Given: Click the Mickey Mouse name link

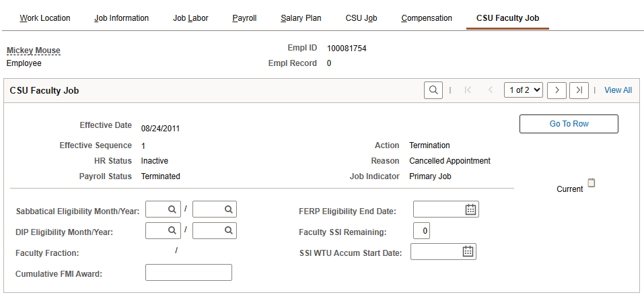Looking at the screenshot, I should click(x=34, y=51).
